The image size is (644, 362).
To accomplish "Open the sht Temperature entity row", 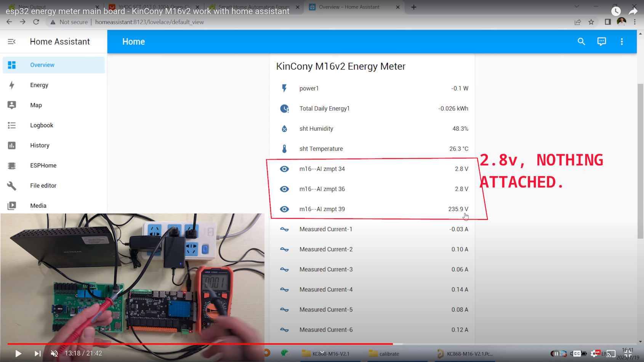I will (x=372, y=149).
